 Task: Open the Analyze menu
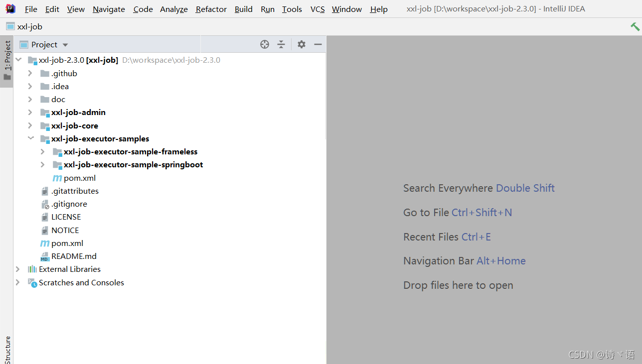174,9
